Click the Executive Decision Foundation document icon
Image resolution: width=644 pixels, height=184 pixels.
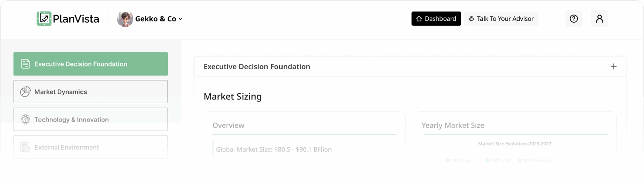[25, 64]
